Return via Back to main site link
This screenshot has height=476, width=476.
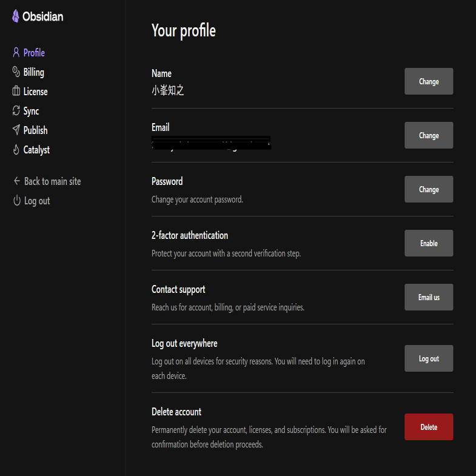point(52,181)
